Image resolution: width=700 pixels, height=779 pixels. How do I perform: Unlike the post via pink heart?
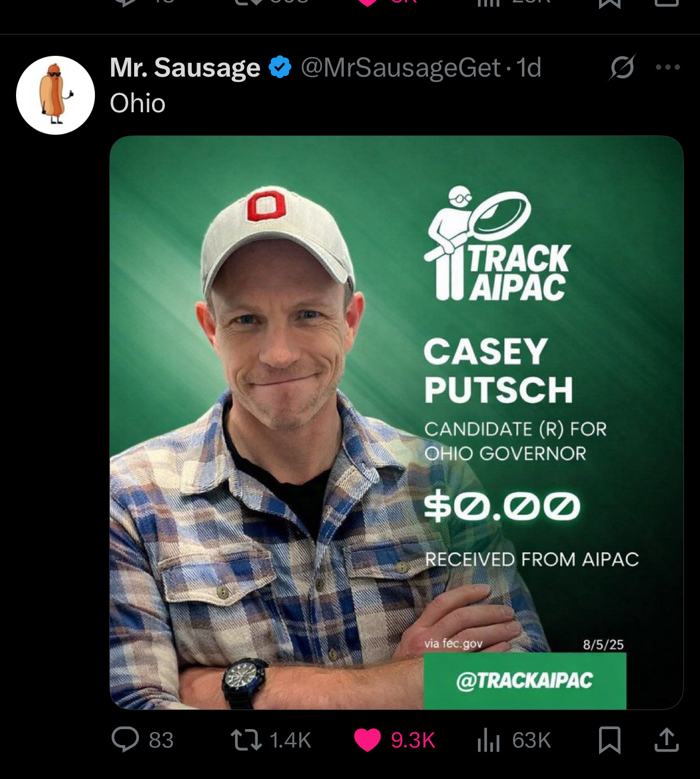click(x=368, y=740)
